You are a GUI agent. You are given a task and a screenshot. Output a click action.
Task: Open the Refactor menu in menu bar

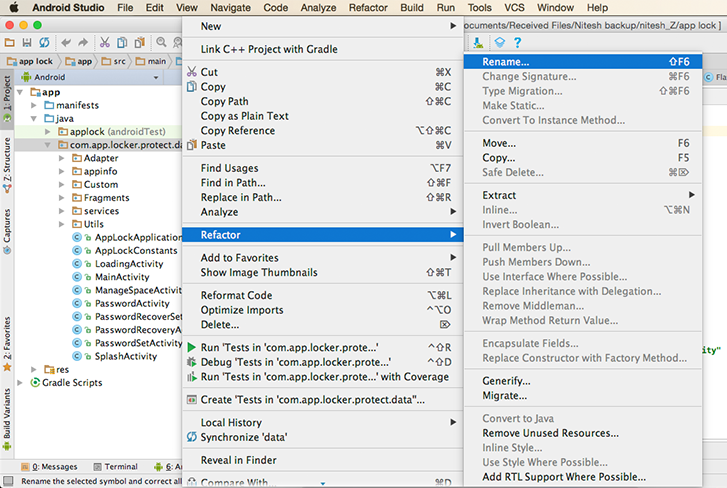[368, 8]
